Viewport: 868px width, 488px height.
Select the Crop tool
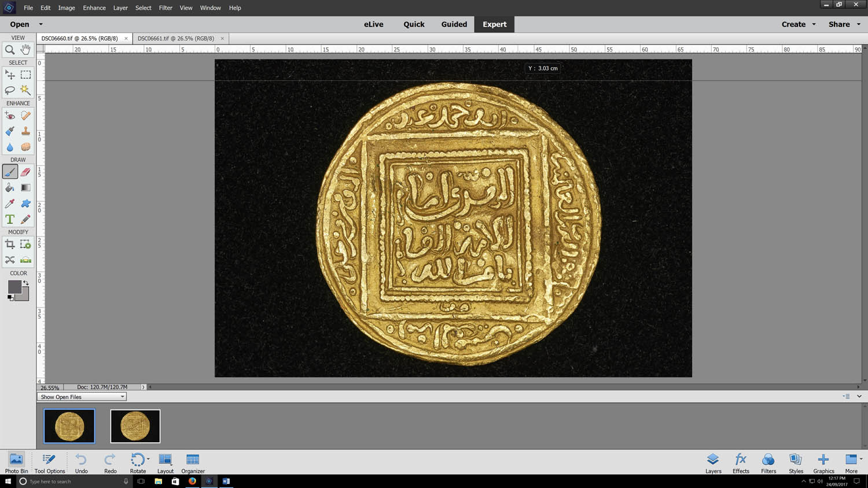[x=10, y=245]
